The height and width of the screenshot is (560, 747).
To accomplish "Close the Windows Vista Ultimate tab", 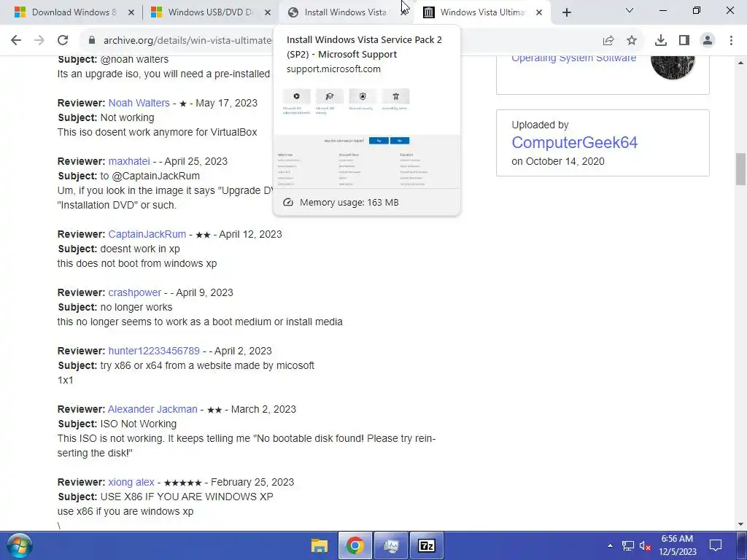I will pos(539,12).
